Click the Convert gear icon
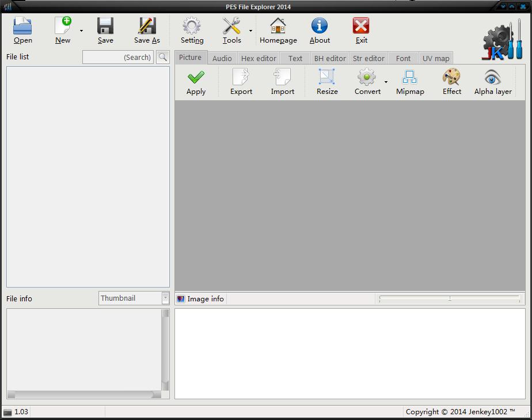The image size is (532, 420). pos(367,77)
